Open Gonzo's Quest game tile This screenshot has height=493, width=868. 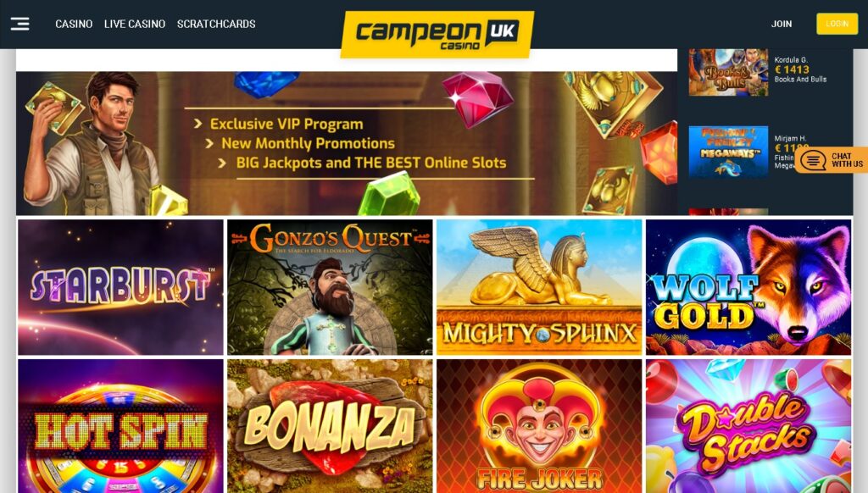click(x=330, y=287)
